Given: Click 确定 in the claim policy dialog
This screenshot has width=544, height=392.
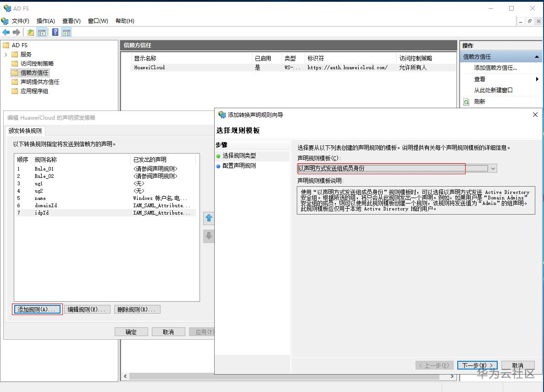Looking at the screenshot, I should pyautogui.click(x=131, y=332).
